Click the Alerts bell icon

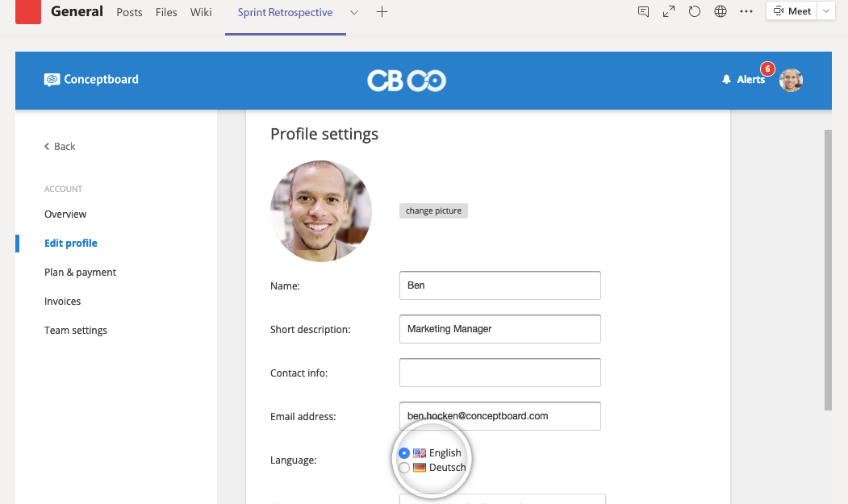pos(726,80)
